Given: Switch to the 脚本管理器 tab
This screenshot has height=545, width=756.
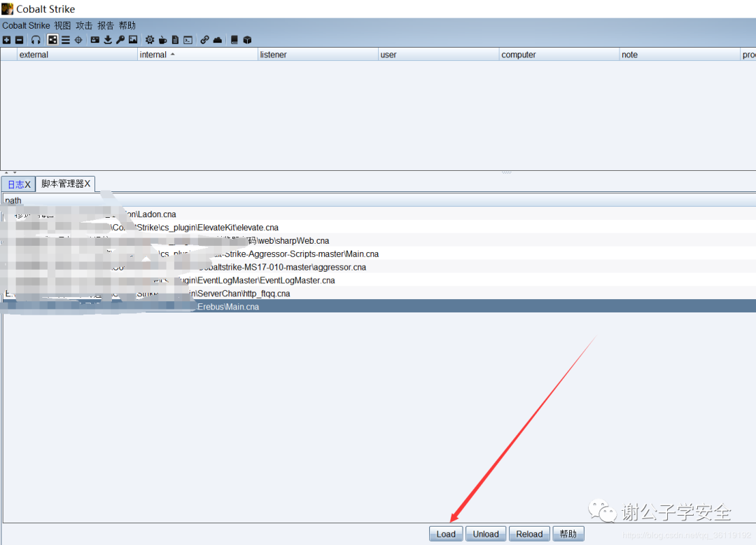Looking at the screenshot, I should tap(65, 184).
